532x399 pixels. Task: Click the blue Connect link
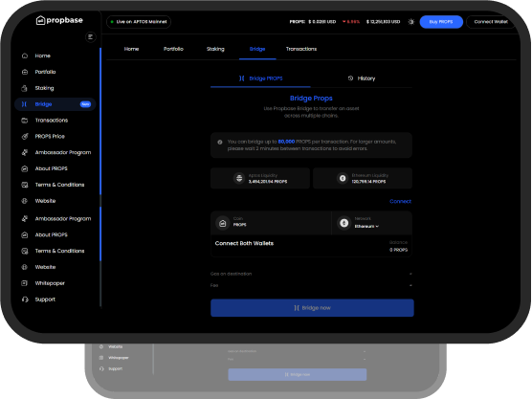pos(400,201)
